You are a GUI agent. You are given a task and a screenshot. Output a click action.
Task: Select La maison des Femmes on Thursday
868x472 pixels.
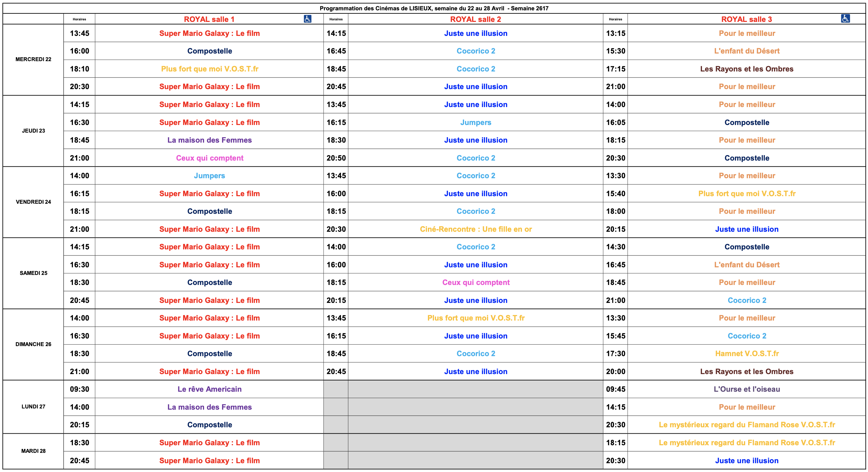(x=209, y=140)
